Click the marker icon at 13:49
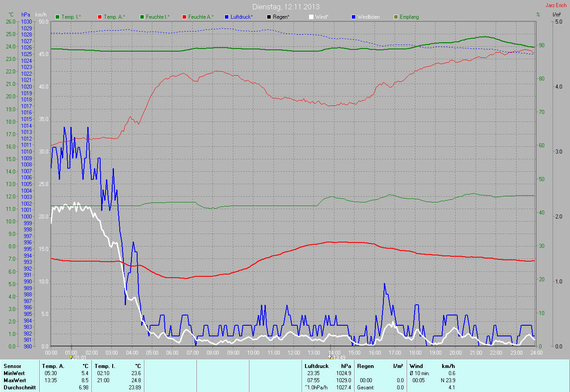 click(330, 357)
